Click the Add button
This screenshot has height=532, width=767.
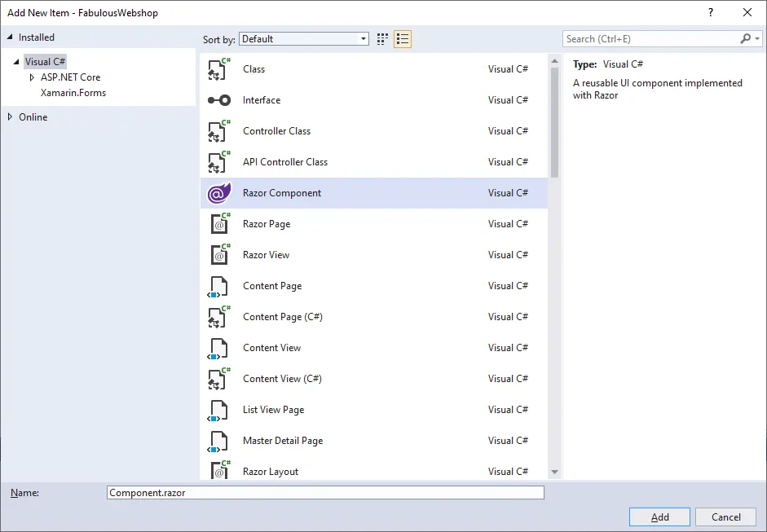[659, 517]
